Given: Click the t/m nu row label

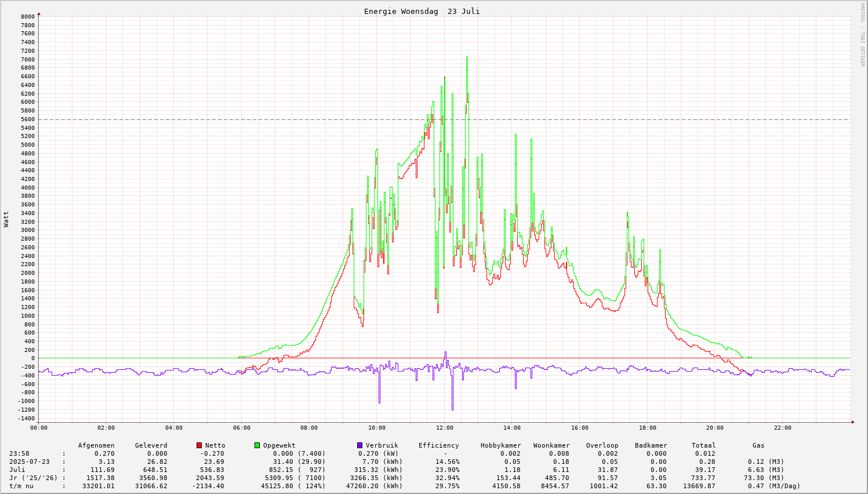Looking at the screenshot, I should 21,486.
